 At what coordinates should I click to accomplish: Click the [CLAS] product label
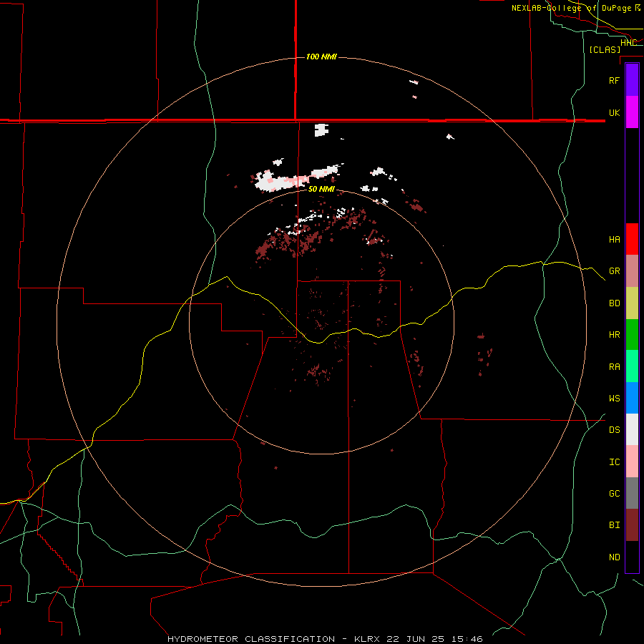(605, 49)
